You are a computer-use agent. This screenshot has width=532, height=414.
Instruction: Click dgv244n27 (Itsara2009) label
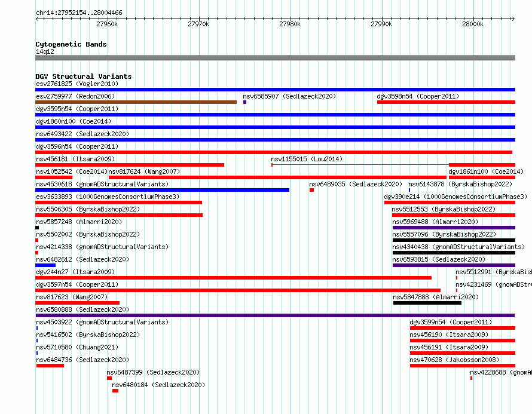75,272
